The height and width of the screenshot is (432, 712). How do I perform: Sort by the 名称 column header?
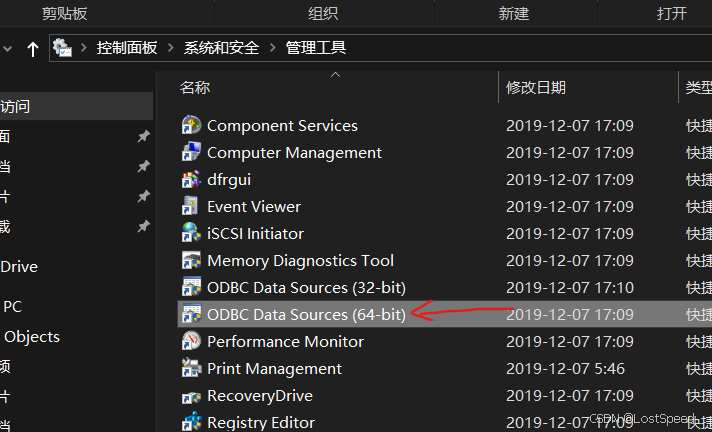pyautogui.click(x=195, y=88)
